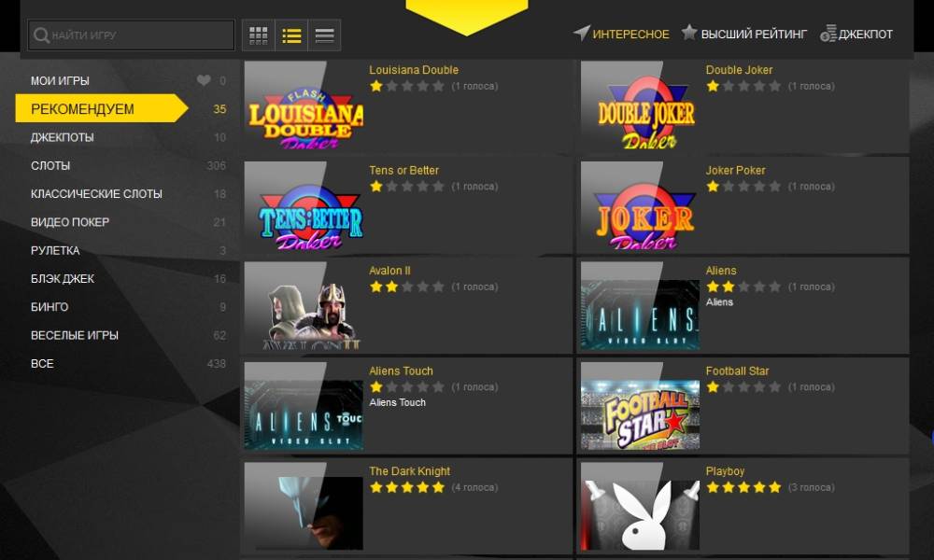Open the Football Star thumbnail
The image size is (934, 560).
[641, 406]
